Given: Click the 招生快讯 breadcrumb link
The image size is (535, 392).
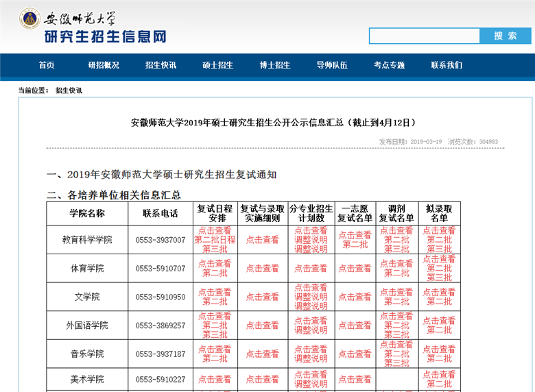Looking at the screenshot, I should pyautogui.click(x=69, y=90).
